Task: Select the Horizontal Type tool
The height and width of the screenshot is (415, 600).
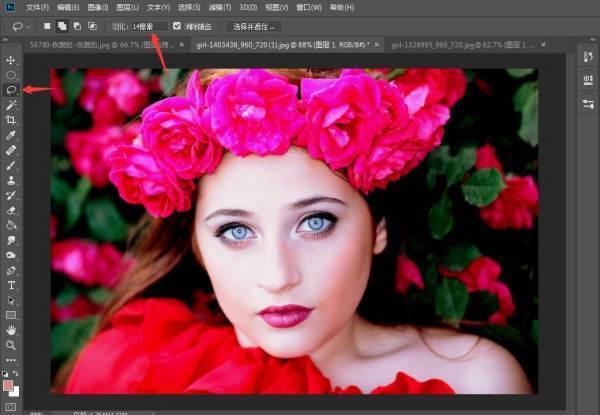Action: click(x=11, y=285)
